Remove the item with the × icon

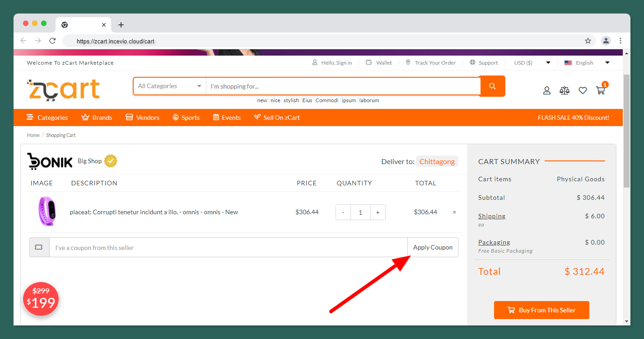(x=454, y=212)
